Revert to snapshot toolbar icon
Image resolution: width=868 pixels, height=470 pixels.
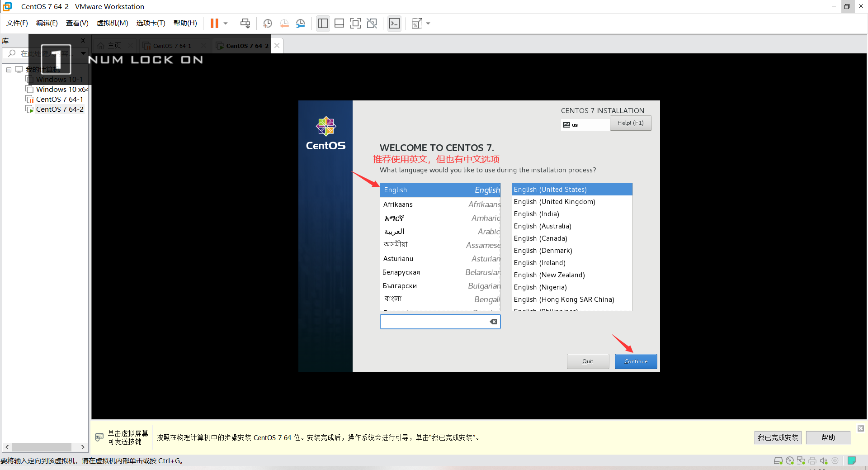284,24
